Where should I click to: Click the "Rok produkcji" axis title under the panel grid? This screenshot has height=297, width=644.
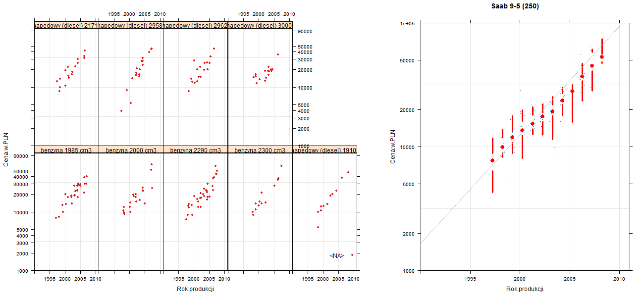pos(195,289)
